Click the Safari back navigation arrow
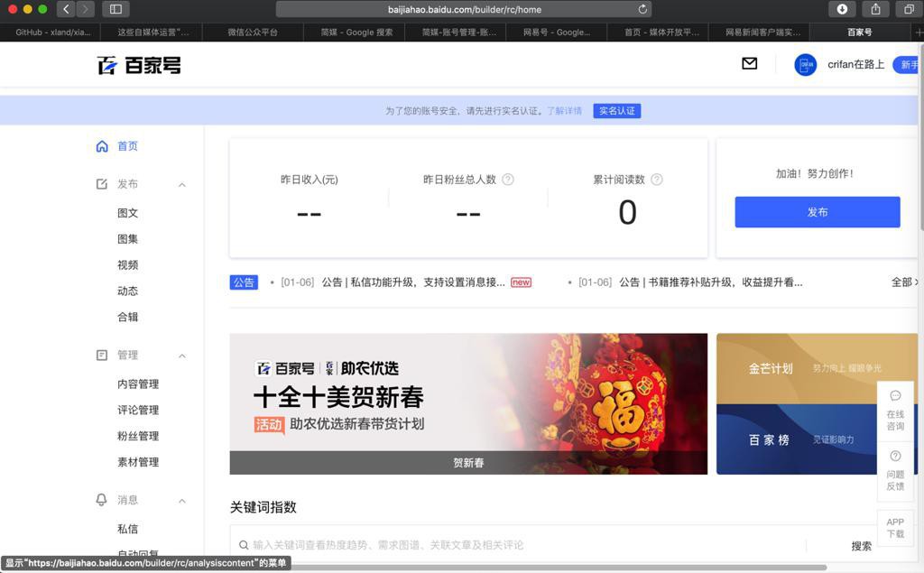 coord(66,9)
